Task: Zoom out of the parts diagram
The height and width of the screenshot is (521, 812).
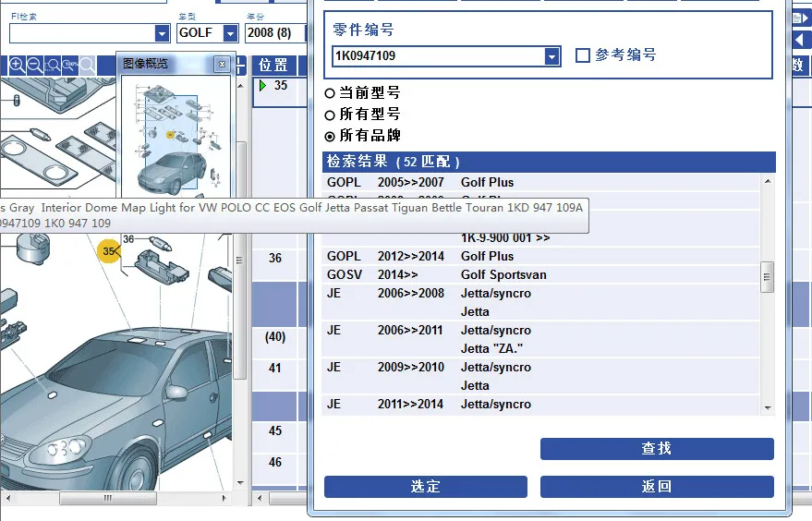Action: 35,66
